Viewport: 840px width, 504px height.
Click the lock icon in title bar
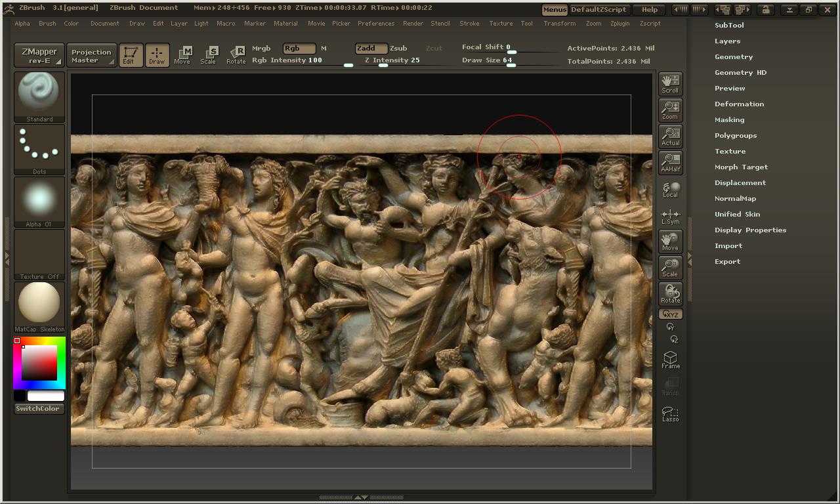click(765, 9)
